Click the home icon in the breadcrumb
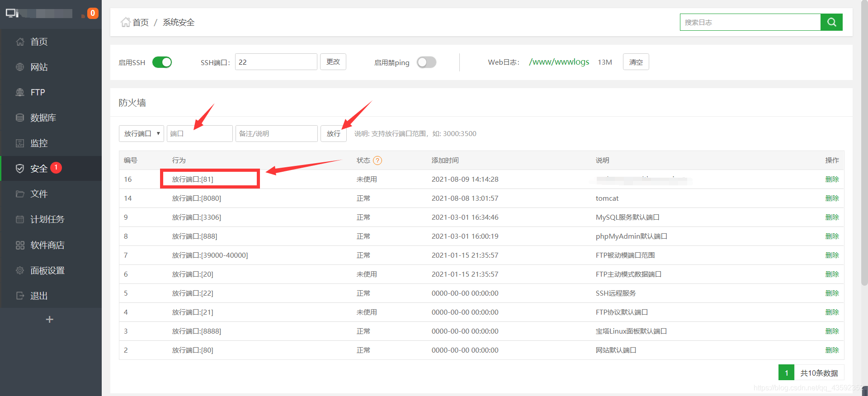The height and width of the screenshot is (396, 868). click(x=125, y=22)
